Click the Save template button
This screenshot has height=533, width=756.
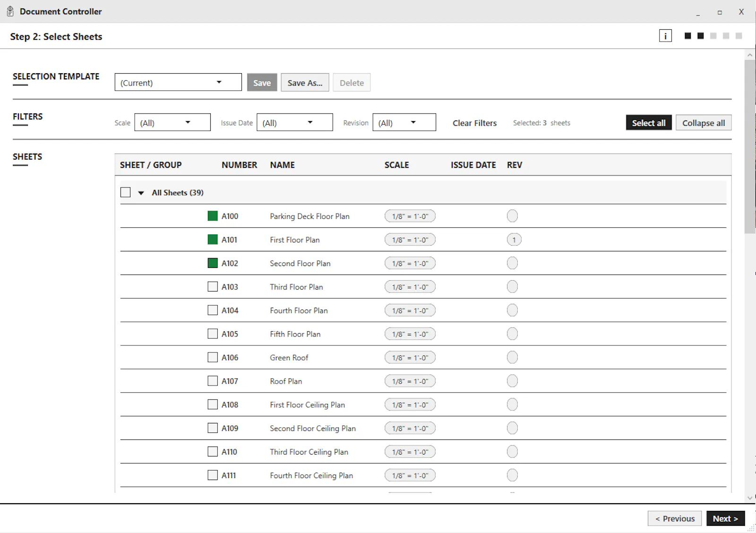click(262, 83)
